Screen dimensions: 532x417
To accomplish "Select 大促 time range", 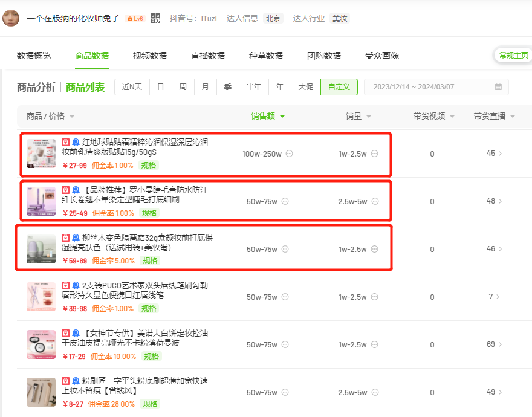I will click(x=306, y=87).
